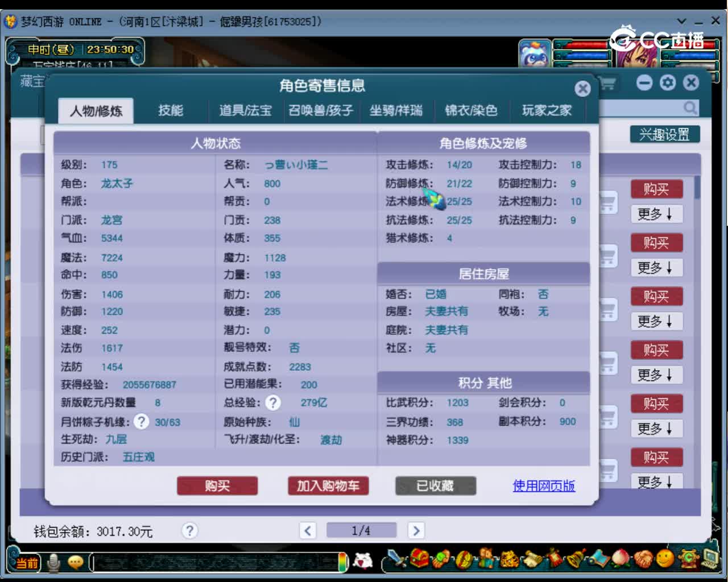Expand 更多 in the fourth listing row
Screen dimensions: 728x582
tap(656, 375)
